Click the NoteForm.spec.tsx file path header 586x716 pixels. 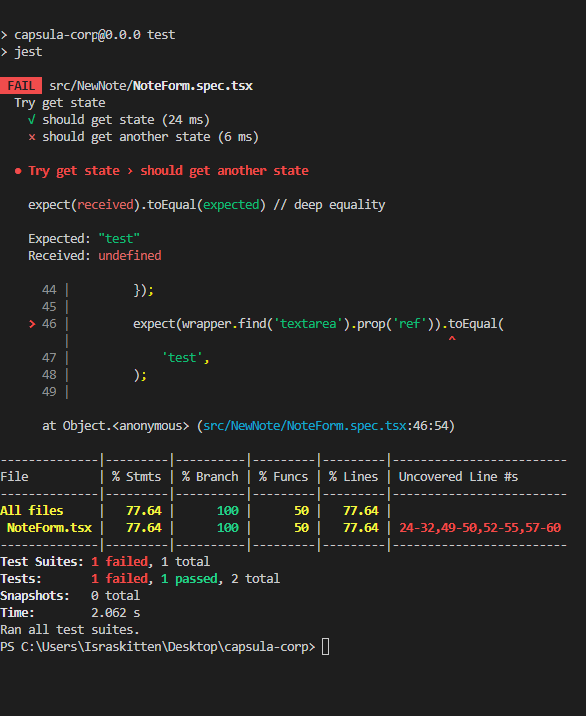point(151,86)
